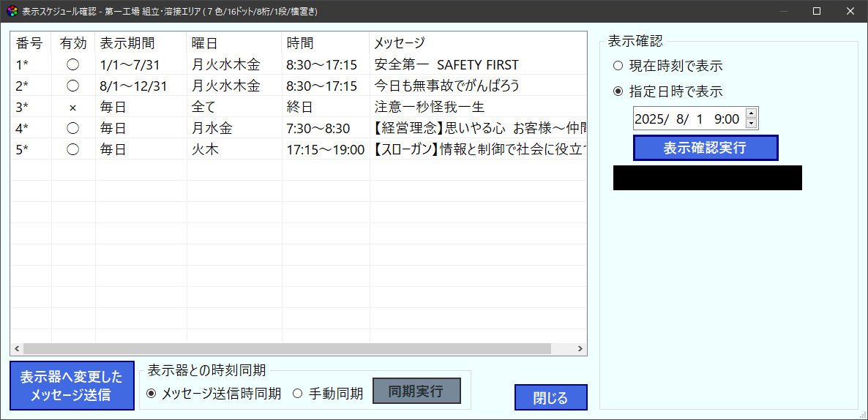
Task: Click the 有効 column header
Action: tap(73, 42)
